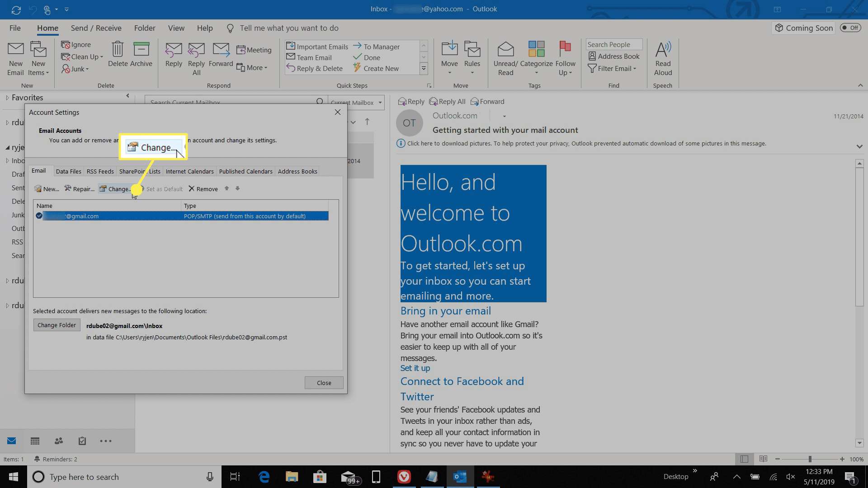The image size is (868, 488).
Task: Click the Outlook taskbar icon
Action: coord(460,477)
